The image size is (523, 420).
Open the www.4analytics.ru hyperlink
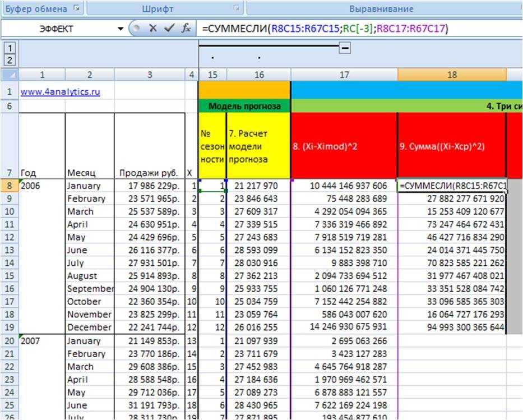click(60, 92)
